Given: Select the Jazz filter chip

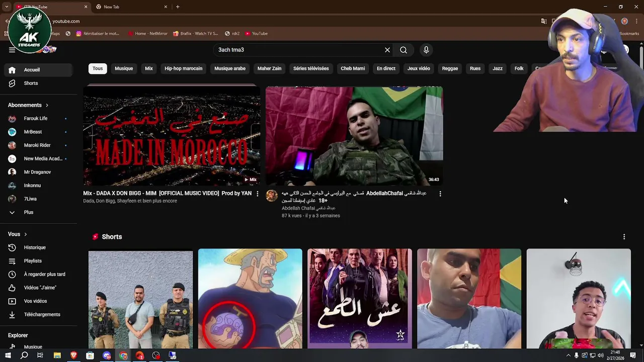Looking at the screenshot, I should (498, 68).
